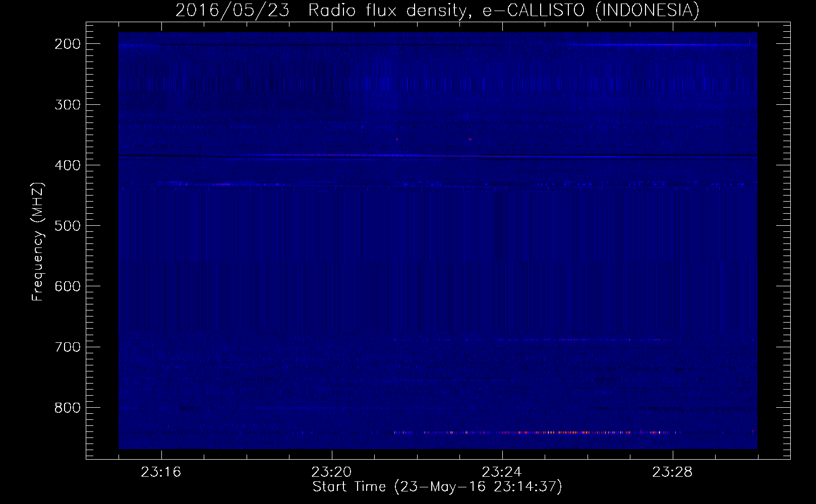Select the Start Time axis label text

(437, 487)
